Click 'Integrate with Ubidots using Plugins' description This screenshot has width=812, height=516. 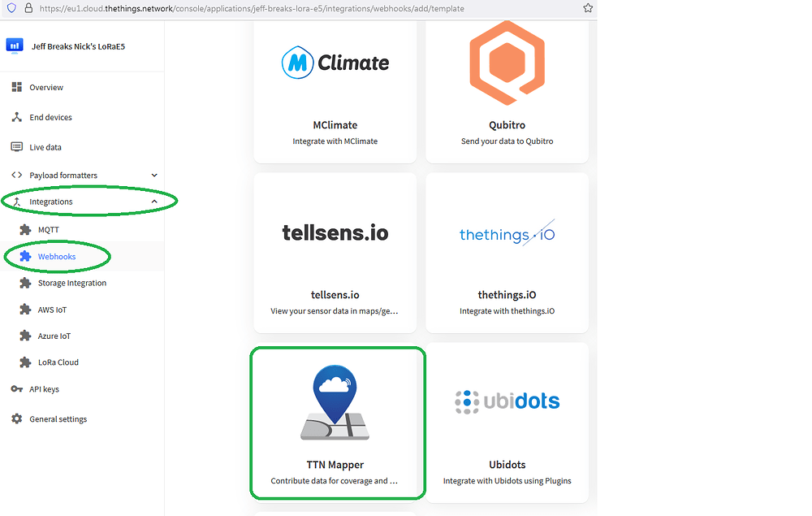(507, 481)
